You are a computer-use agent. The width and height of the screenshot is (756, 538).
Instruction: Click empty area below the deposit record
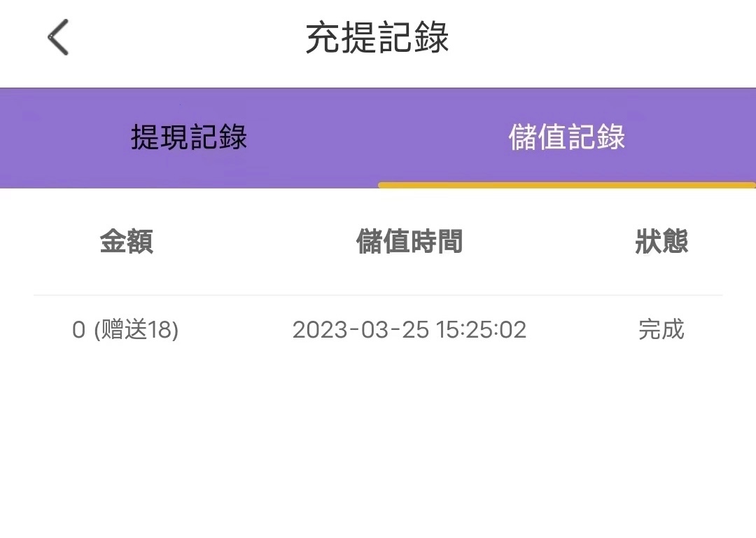point(378,448)
